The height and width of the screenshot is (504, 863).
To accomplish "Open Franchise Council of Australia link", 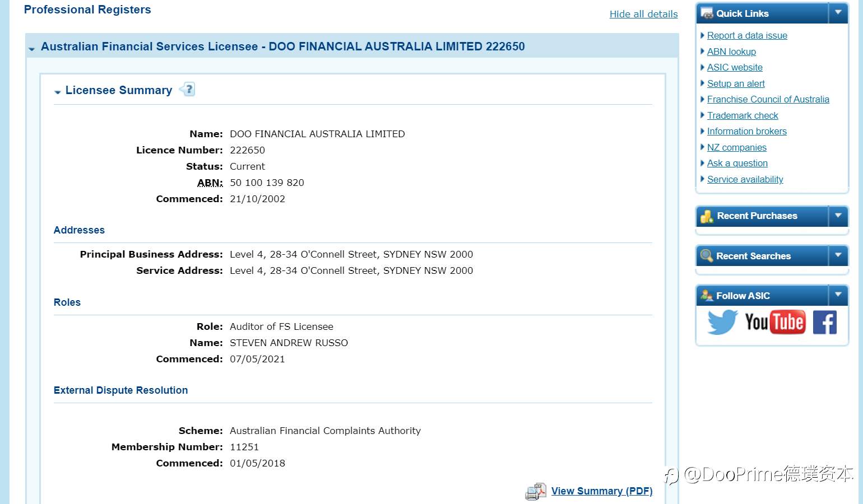I will click(768, 99).
